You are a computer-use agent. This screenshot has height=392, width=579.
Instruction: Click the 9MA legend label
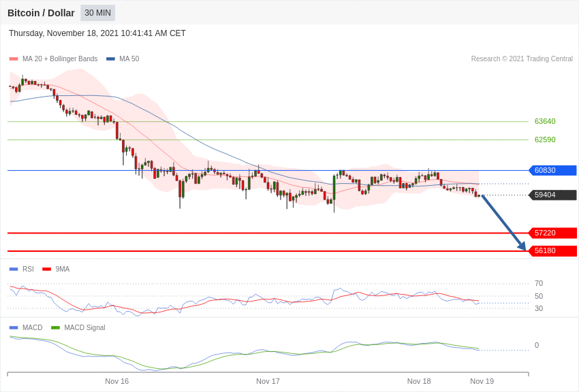point(63,269)
